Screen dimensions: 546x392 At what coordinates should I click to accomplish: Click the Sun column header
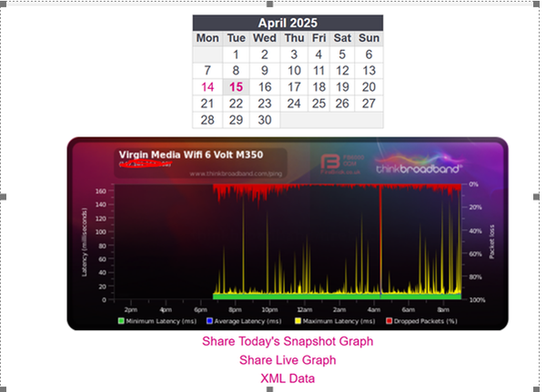tap(369, 38)
